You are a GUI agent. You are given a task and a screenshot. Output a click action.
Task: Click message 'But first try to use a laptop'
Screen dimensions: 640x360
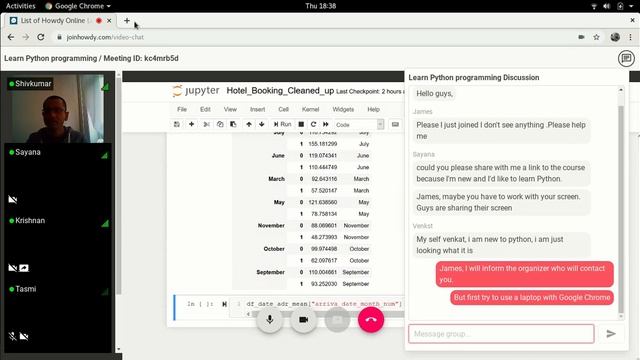coord(532,297)
